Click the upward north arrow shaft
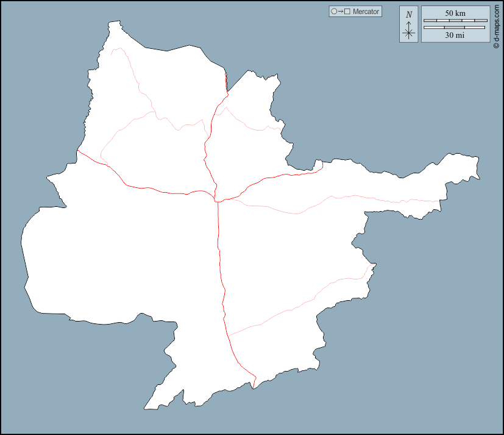The image size is (504, 435). tap(409, 24)
